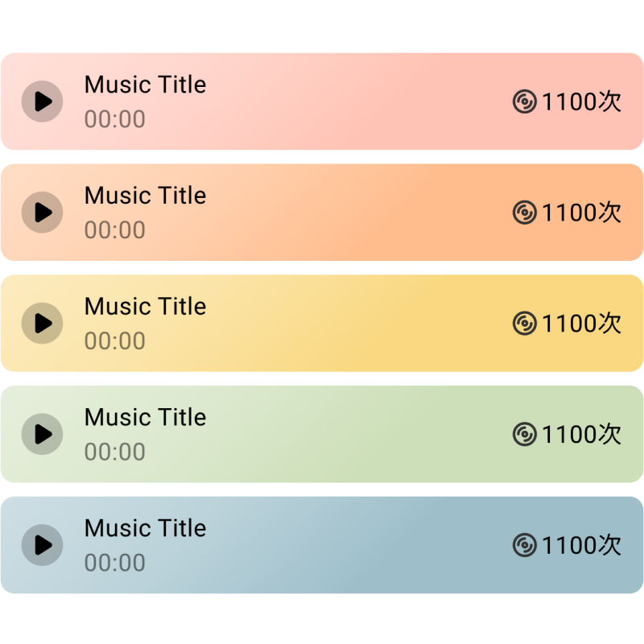Screen dimensions: 644x644
Task: Click the vinyl disc icon on yellow card
Action: (x=525, y=324)
